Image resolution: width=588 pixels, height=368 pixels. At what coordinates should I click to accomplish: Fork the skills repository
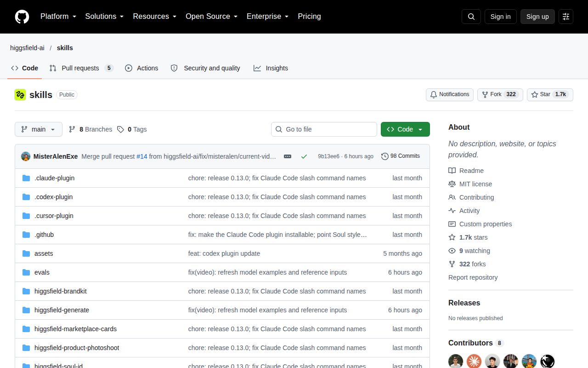coord(500,95)
